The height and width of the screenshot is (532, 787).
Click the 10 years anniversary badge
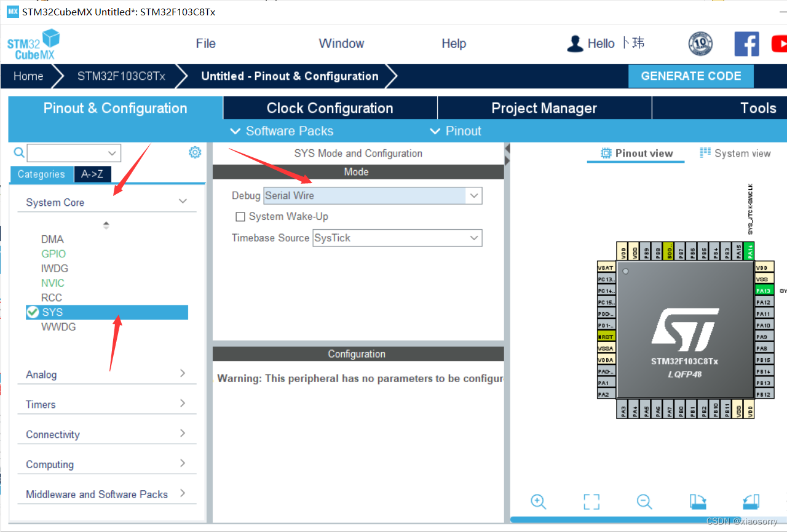click(x=700, y=44)
